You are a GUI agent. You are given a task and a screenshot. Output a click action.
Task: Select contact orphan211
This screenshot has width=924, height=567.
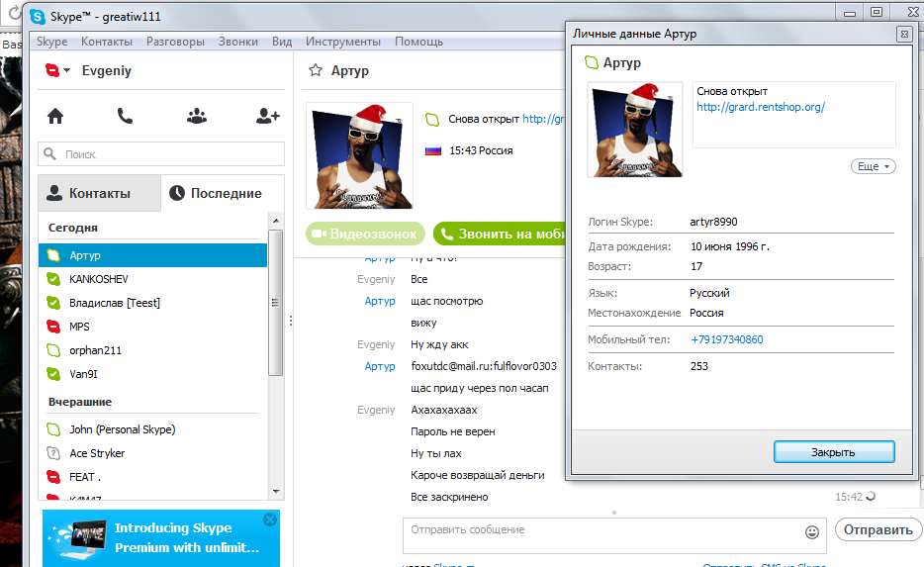[x=152, y=350]
